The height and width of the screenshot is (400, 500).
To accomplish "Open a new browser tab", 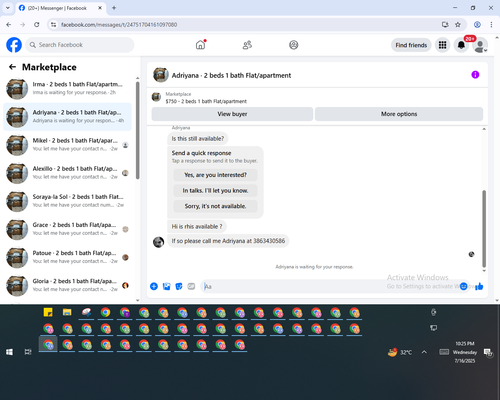I will pos(114,8).
